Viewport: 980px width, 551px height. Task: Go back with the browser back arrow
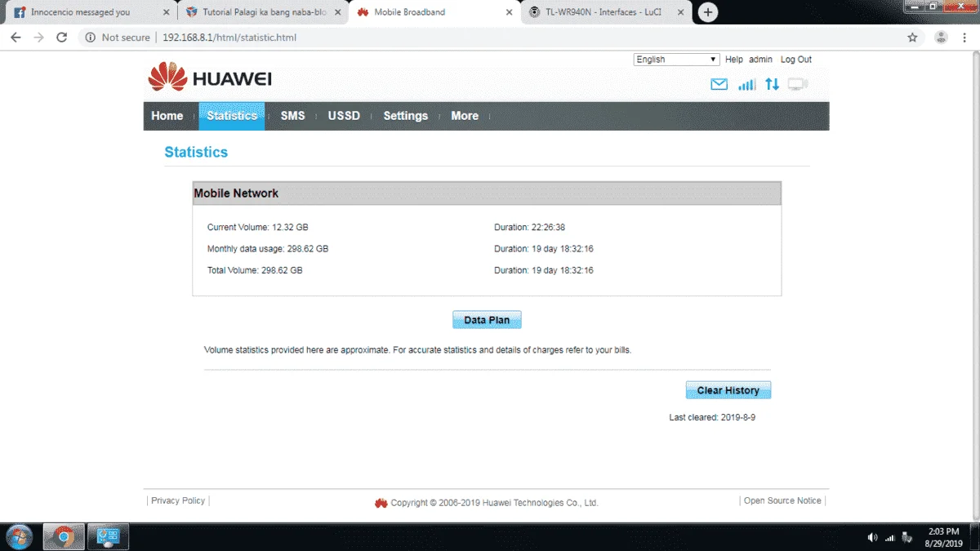(16, 38)
